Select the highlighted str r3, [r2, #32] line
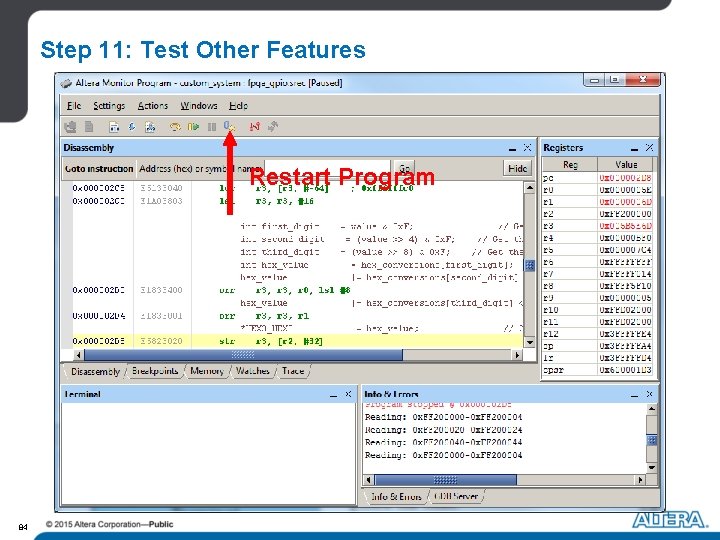The image size is (720, 540). tap(298, 341)
